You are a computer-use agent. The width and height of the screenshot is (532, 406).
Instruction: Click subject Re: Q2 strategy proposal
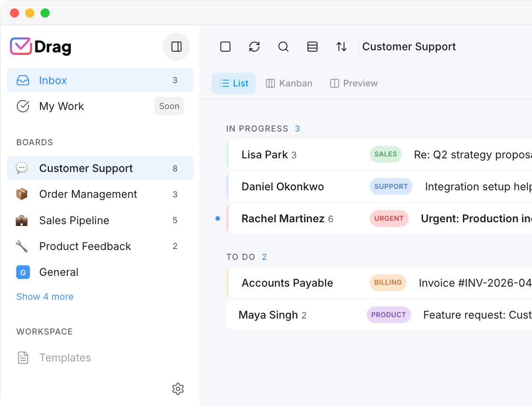pos(473,155)
